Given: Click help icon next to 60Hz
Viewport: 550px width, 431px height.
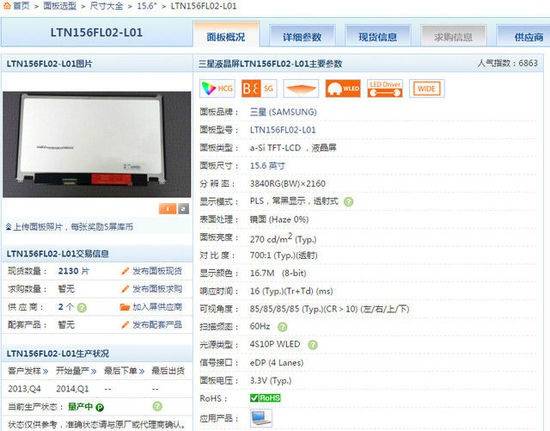Looking at the screenshot, I should [282, 327].
